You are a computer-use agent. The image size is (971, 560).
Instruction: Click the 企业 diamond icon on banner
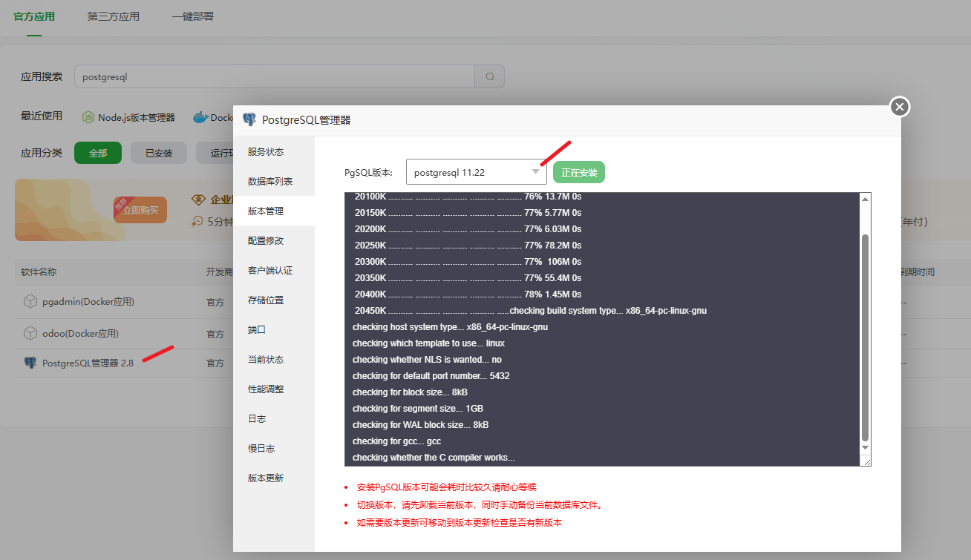click(x=197, y=200)
